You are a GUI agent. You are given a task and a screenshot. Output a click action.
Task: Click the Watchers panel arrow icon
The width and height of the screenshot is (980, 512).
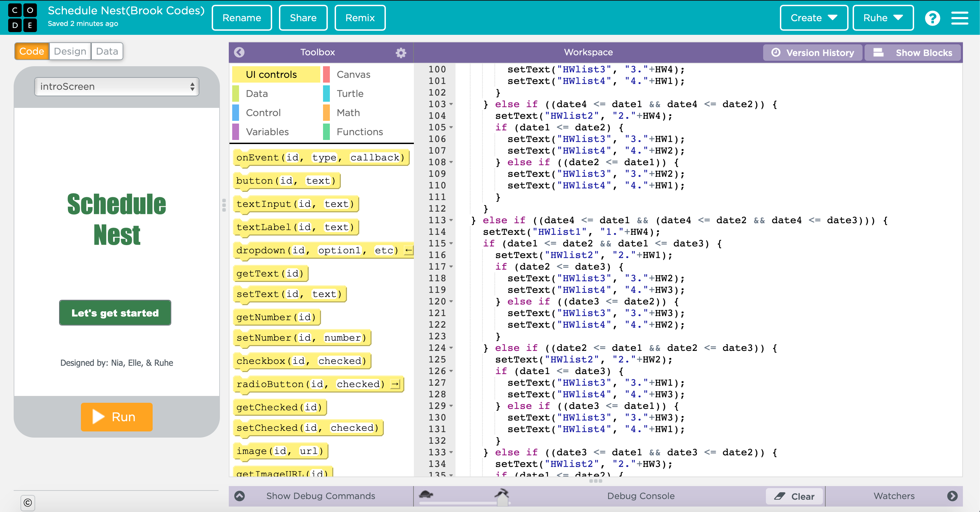point(952,496)
